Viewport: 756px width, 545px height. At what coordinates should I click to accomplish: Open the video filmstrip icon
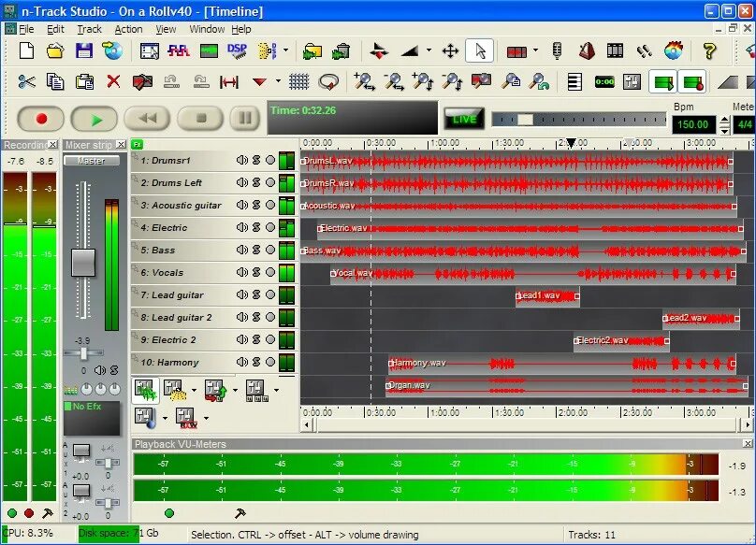pyautogui.click(x=615, y=50)
